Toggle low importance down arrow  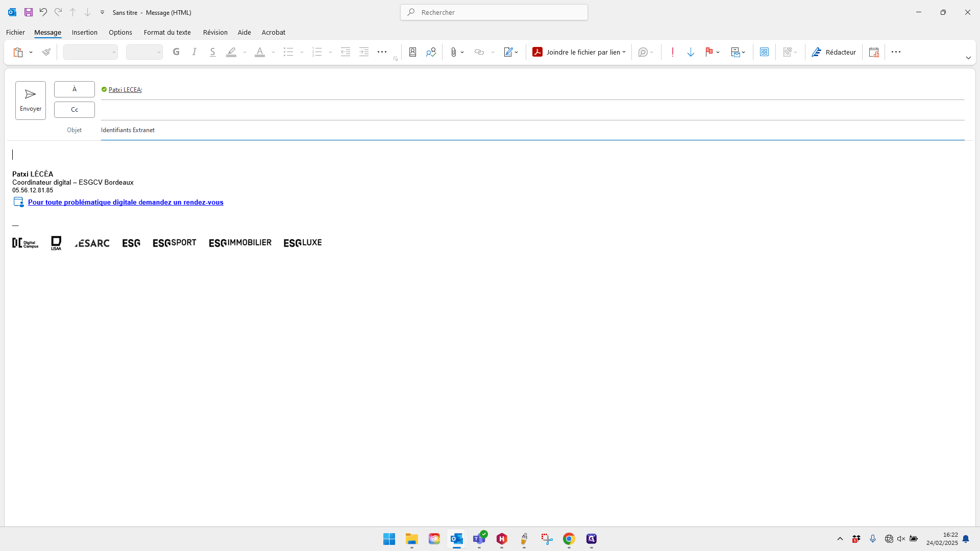point(691,52)
